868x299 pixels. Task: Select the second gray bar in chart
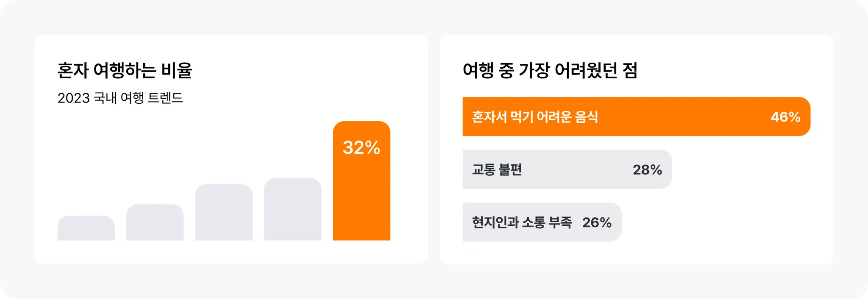pos(155,222)
